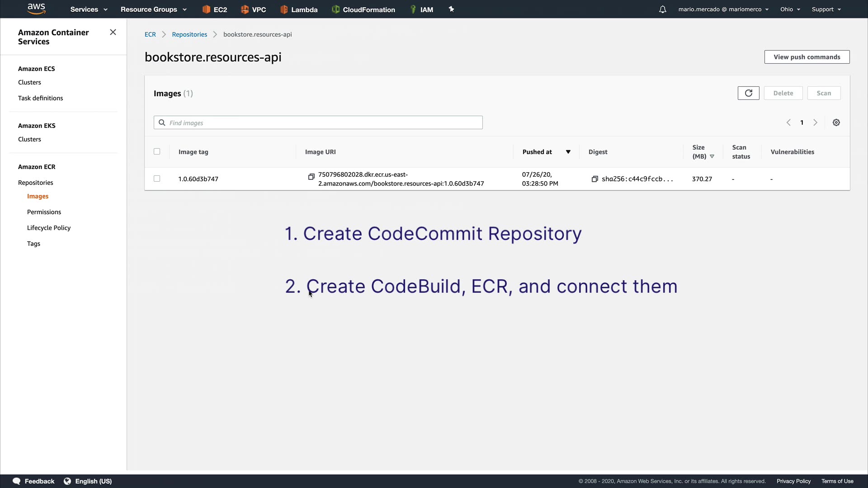Open the Resource Groups menu

tap(153, 9)
